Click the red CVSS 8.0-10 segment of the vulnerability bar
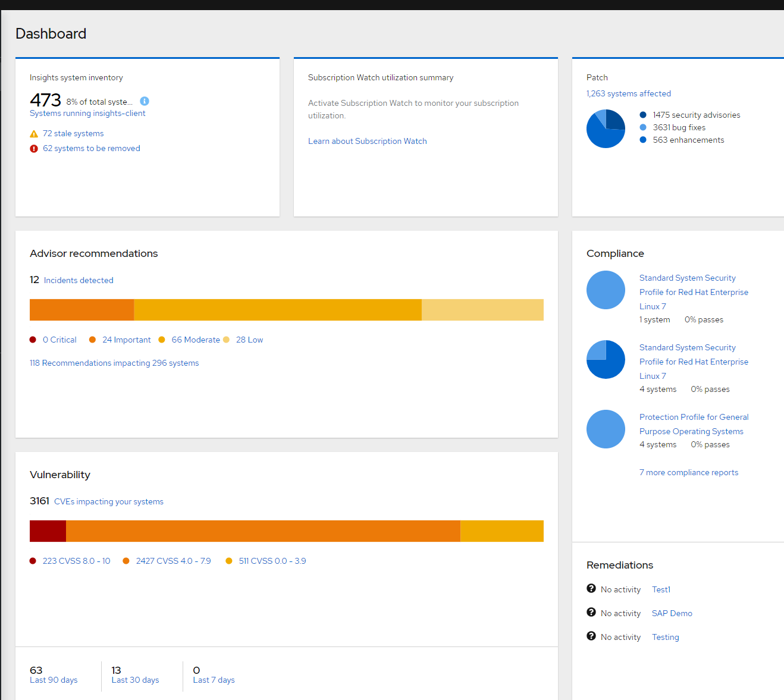 pos(48,531)
